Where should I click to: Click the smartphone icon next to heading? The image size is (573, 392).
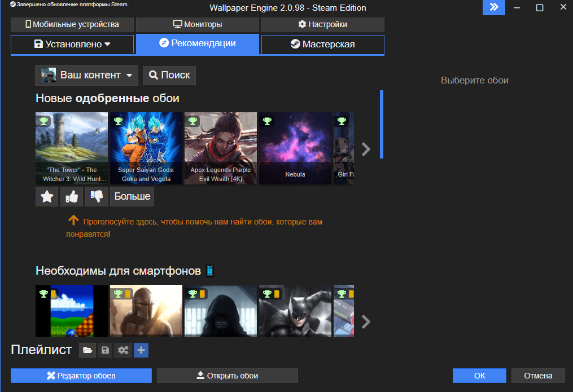coord(210,271)
